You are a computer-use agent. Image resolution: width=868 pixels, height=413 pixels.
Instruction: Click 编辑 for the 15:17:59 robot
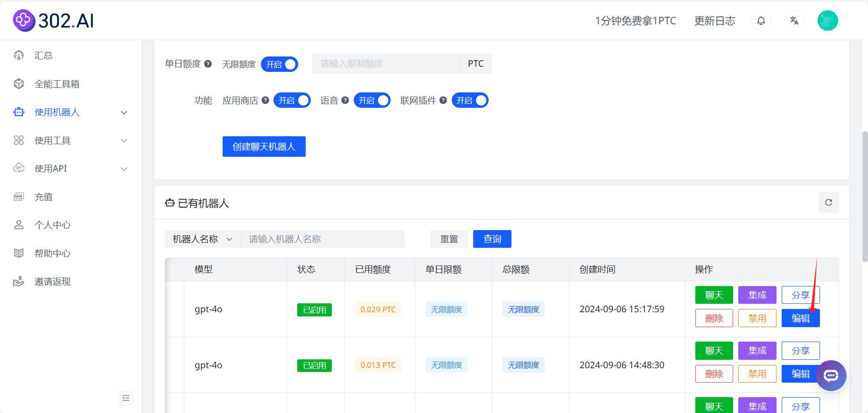(801, 318)
